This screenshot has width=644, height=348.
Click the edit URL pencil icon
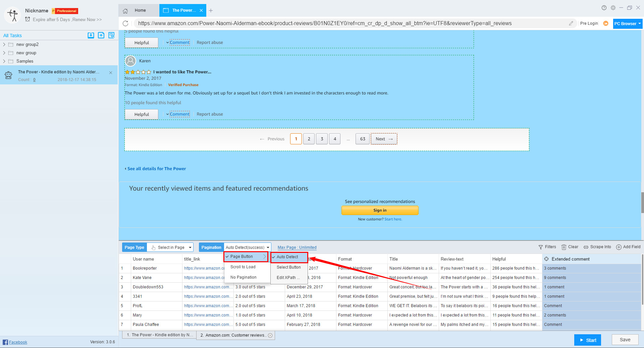[x=571, y=23]
